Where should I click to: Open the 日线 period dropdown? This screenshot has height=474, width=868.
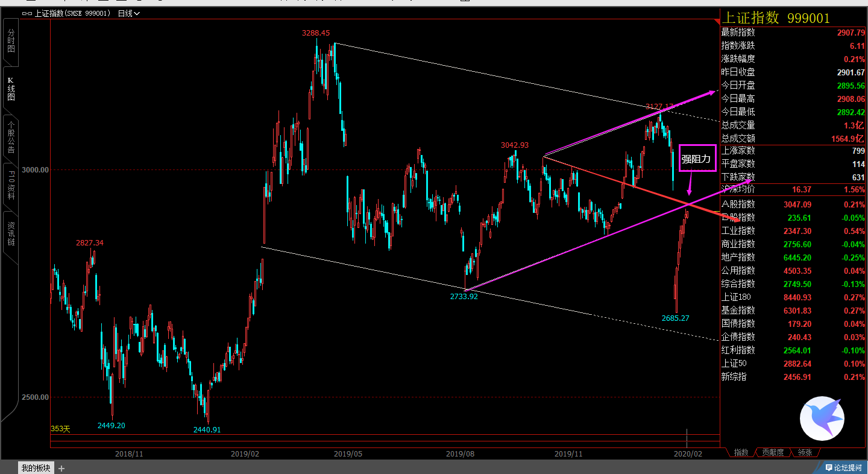(x=129, y=13)
